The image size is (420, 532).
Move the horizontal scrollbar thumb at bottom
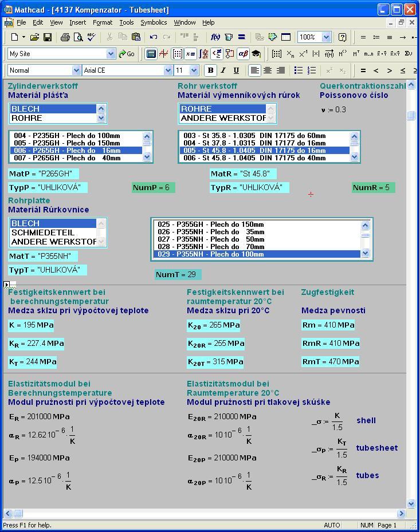coord(18,513)
